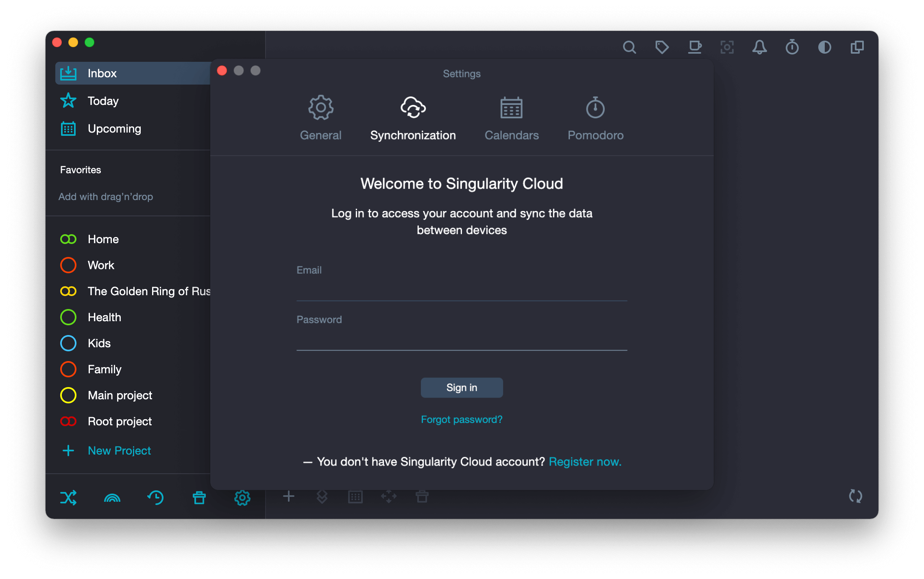
Task: Click the Register now link
Action: click(585, 461)
